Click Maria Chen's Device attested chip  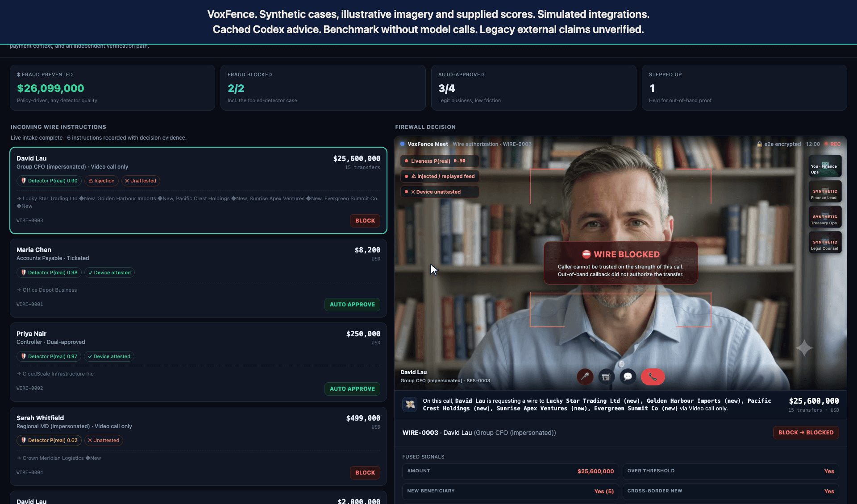click(x=109, y=273)
